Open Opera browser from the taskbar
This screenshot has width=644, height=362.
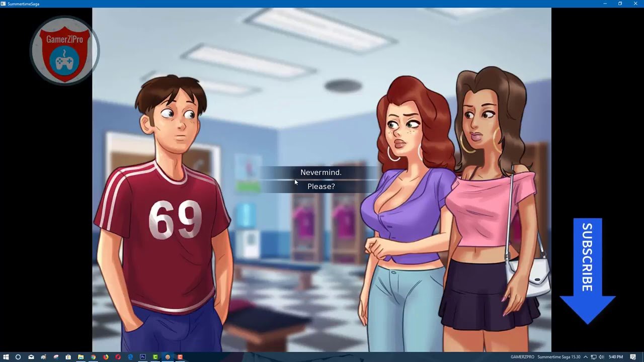118,357
